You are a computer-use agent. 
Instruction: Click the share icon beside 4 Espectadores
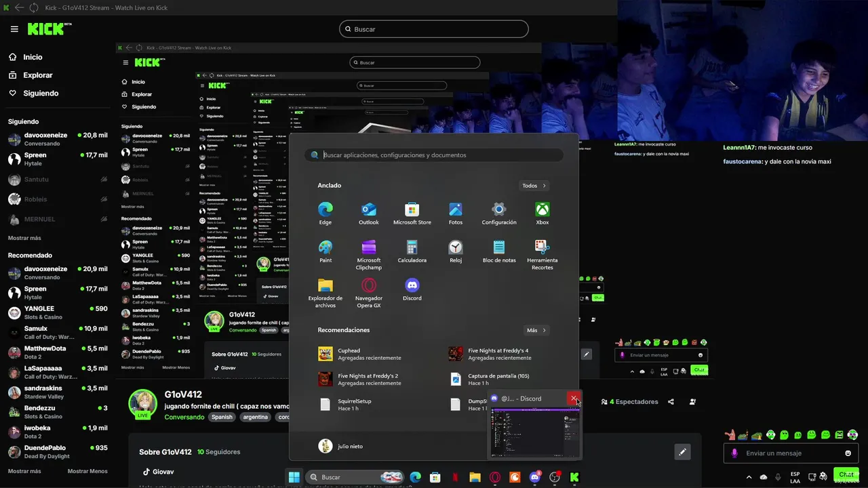(671, 402)
